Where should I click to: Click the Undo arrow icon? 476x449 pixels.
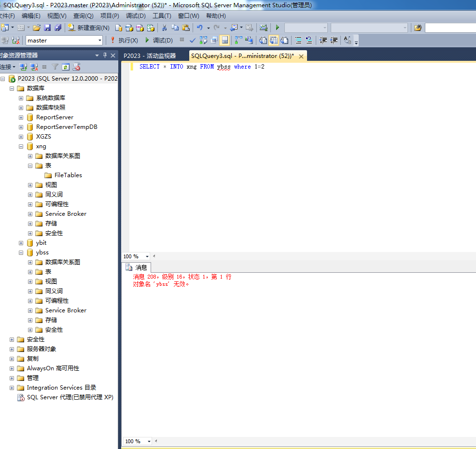point(199,28)
